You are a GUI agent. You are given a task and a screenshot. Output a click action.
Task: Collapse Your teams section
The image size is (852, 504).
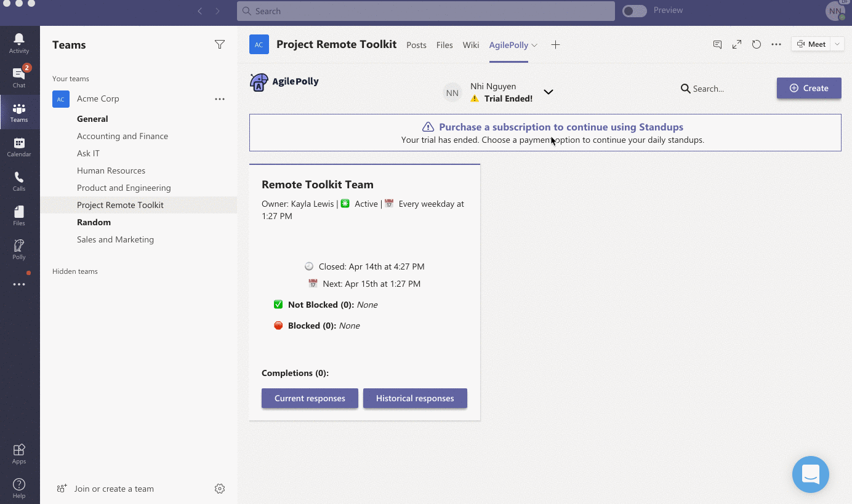click(71, 79)
